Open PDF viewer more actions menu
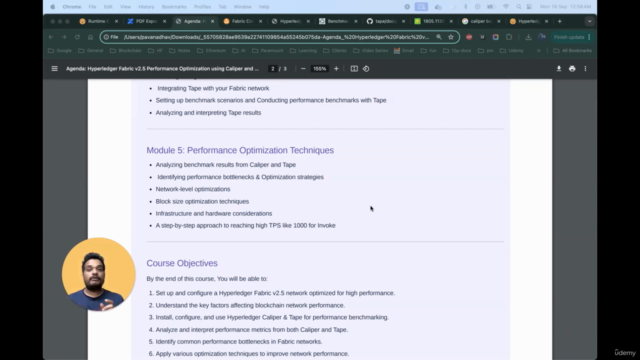640x360 pixels. [585, 69]
